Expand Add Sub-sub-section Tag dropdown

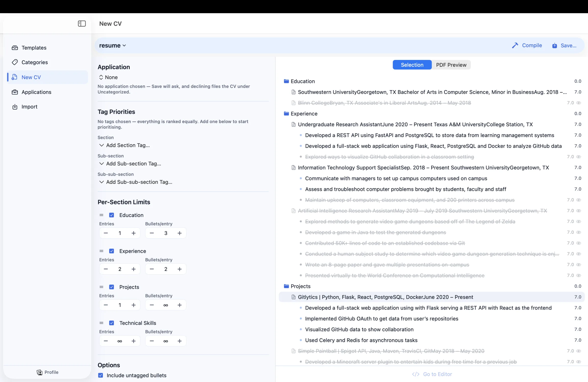136,182
